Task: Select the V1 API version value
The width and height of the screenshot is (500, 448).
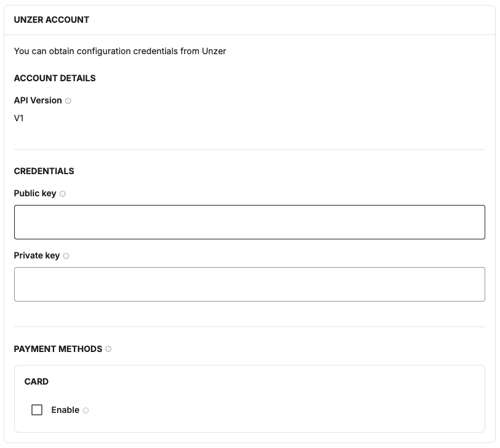Action: [19, 118]
